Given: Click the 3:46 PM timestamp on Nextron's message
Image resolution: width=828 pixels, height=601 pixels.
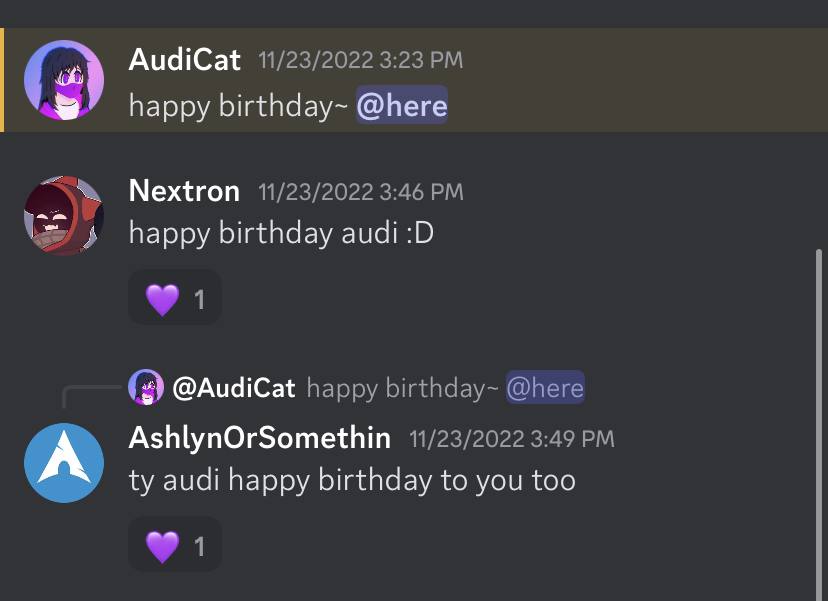Looking at the screenshot, I should 360,191.
